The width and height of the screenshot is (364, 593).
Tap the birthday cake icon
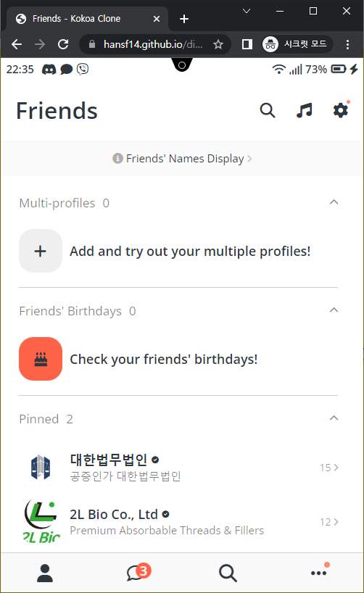41,359
